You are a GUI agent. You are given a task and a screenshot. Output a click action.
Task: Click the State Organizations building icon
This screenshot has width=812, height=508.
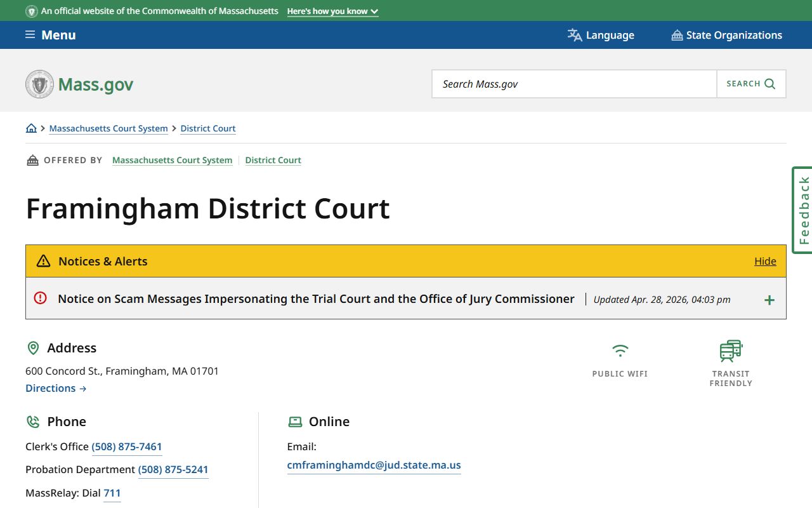[x=677, y=36]
